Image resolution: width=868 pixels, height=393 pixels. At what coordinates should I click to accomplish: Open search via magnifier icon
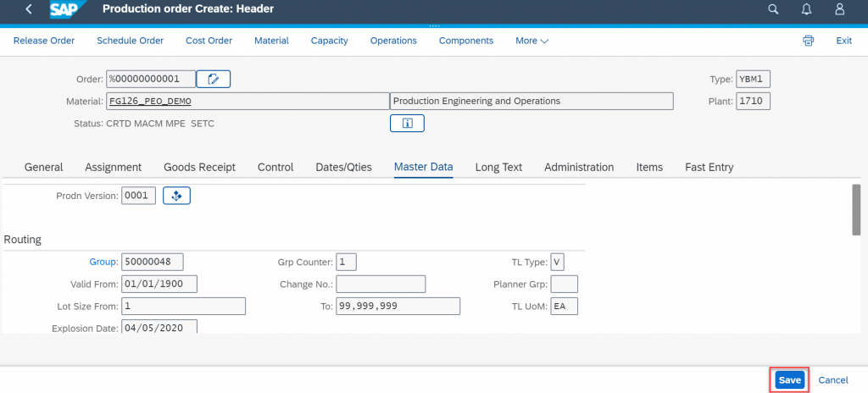pyautogui.click(x=773, y=8)
